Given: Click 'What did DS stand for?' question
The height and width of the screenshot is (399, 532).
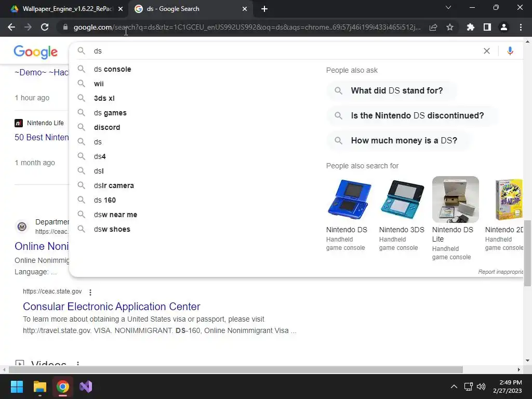Looking at the screenshot, I should coord(391,90).
